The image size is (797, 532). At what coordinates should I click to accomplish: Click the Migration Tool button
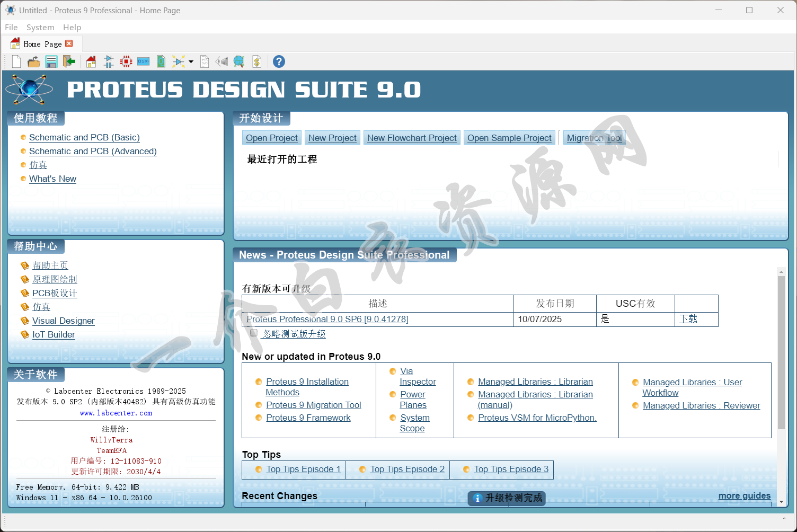pyautogui.click(x=594, y=138)
